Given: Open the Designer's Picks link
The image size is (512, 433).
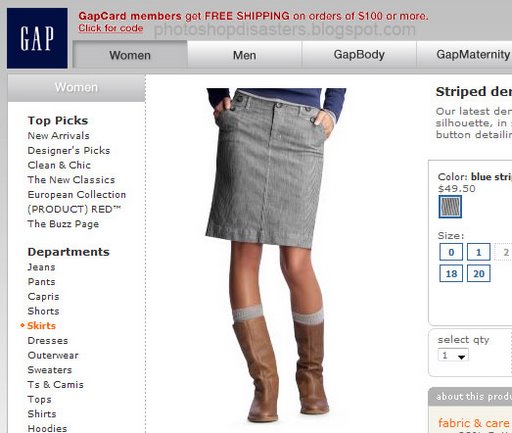Looking at the screenshot, I should click(x=69, y=150).
